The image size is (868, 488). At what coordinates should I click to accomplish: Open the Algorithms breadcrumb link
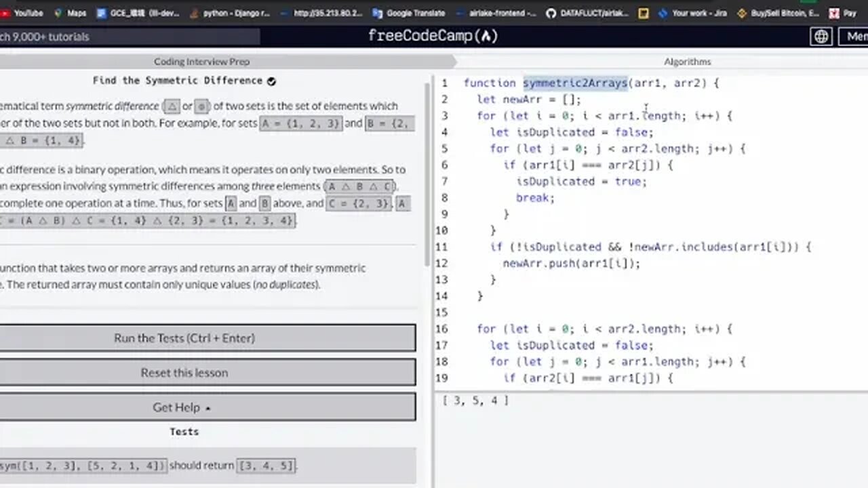click(x=687, y=62)
